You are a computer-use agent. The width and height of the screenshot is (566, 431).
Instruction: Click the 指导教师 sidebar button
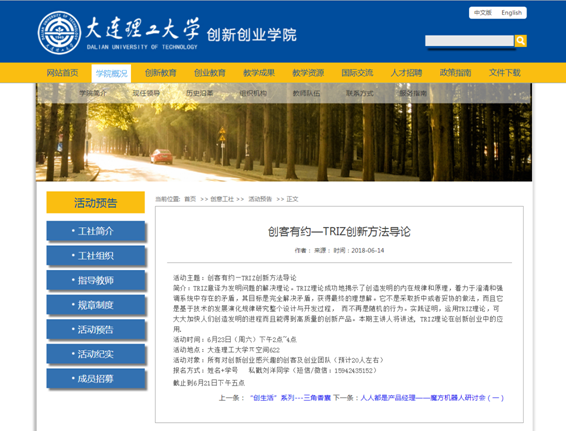coord(96,280)
